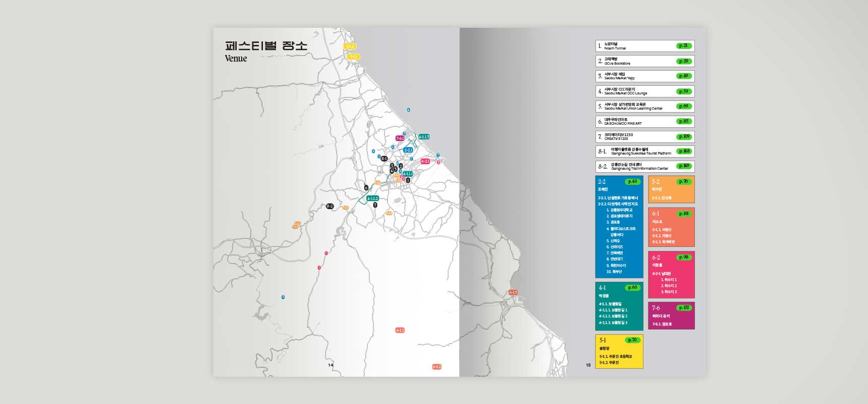Select the teal 4-1.1.3 map marker
The image size is (868, 404).
coord(424,137)
